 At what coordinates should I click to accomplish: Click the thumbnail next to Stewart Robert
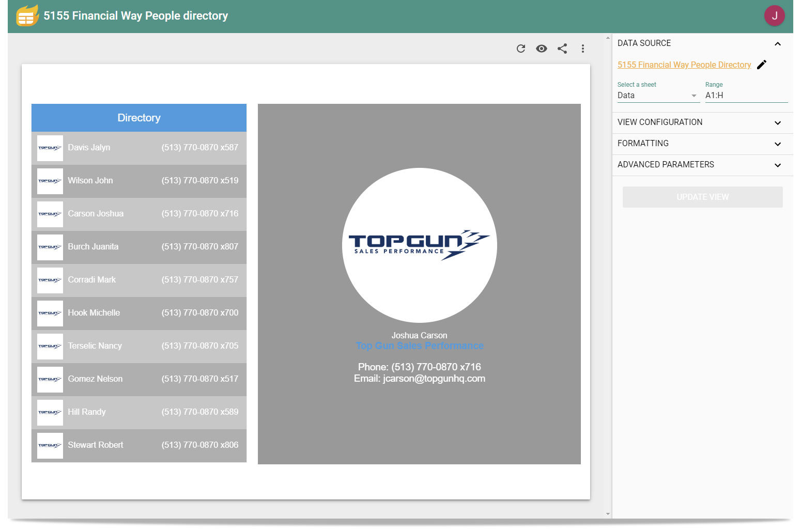[50, 446]
